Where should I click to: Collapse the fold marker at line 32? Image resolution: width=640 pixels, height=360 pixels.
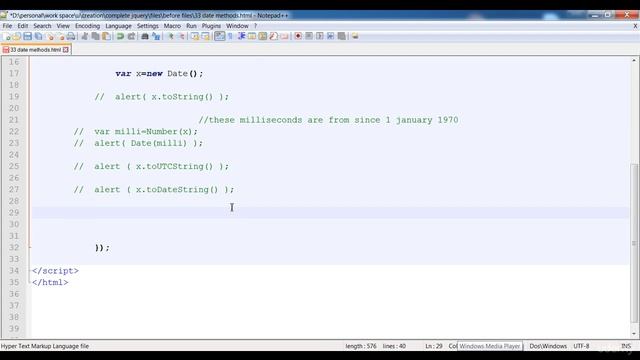point(30,247)
